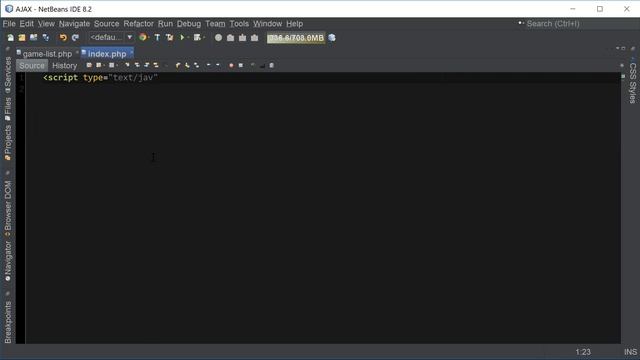Screen dimensions: 640x360
Task: Click the Find Previous Occurrence icon
Action: point(137,65)
